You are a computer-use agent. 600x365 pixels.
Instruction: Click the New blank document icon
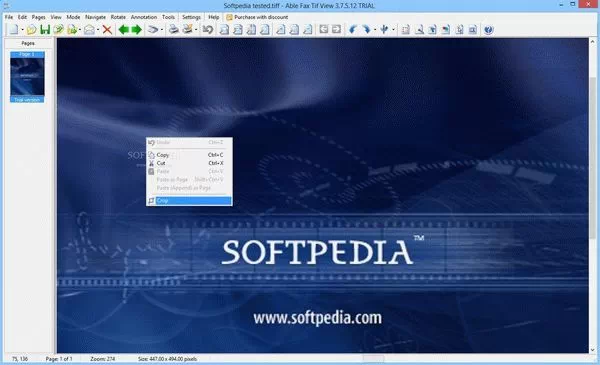point(14,29)
